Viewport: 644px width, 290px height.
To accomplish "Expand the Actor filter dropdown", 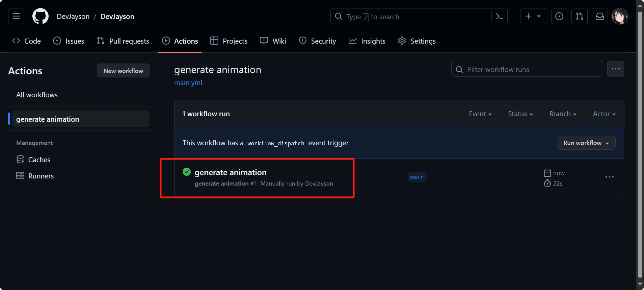I will click(604, 114).
